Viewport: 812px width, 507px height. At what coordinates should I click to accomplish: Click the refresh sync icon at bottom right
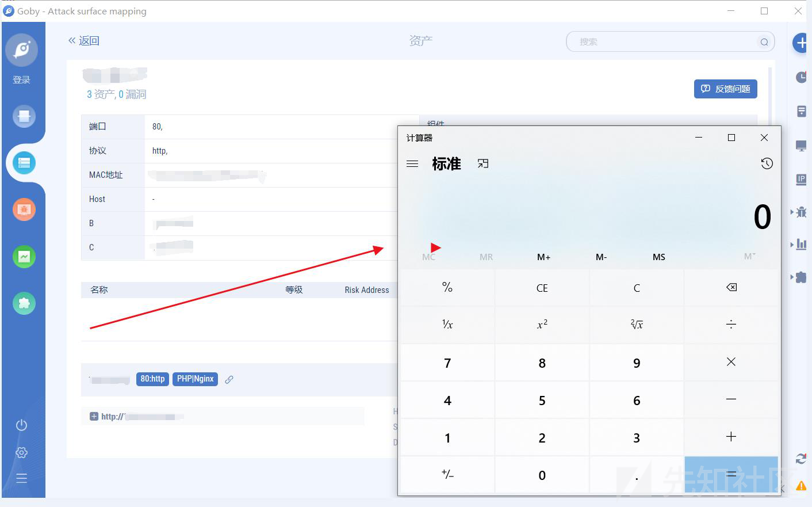point(801,459)
